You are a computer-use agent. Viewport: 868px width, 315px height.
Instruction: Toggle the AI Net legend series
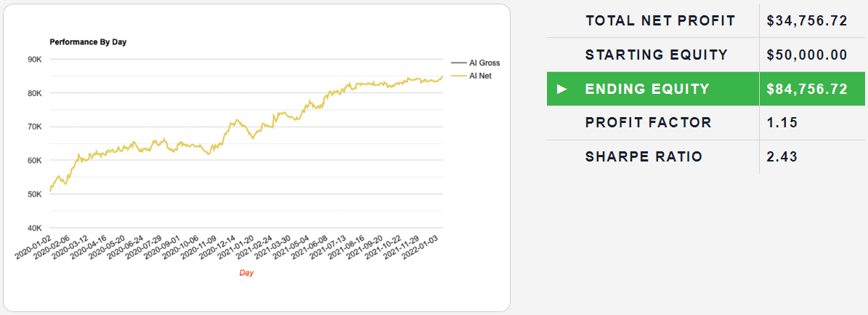(x=481, y=75)
